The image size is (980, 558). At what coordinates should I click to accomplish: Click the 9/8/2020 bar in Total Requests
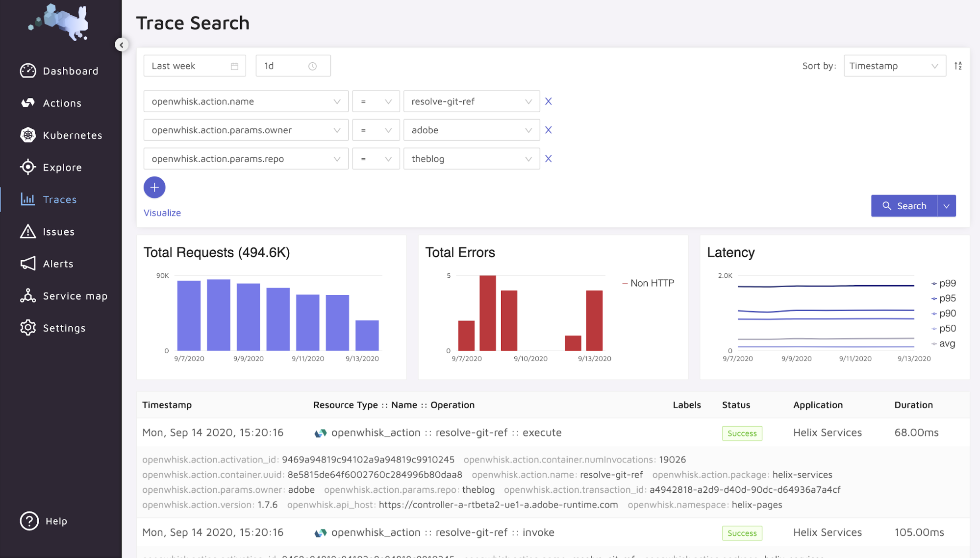click(x=219, y=315)
